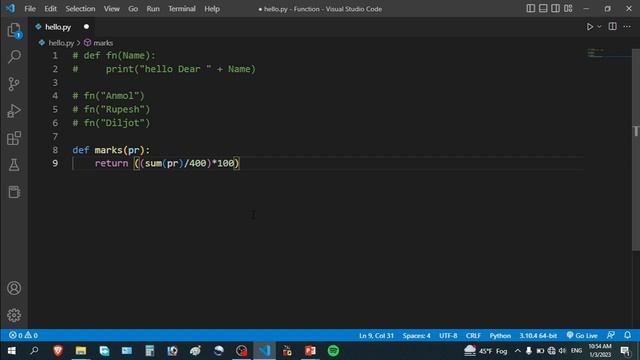Image resolution: width=640 pixels, height=360 pixels.
Task: Place cursor in line 9 return statement
Action: pyautogui.click(x=167, y=164)
